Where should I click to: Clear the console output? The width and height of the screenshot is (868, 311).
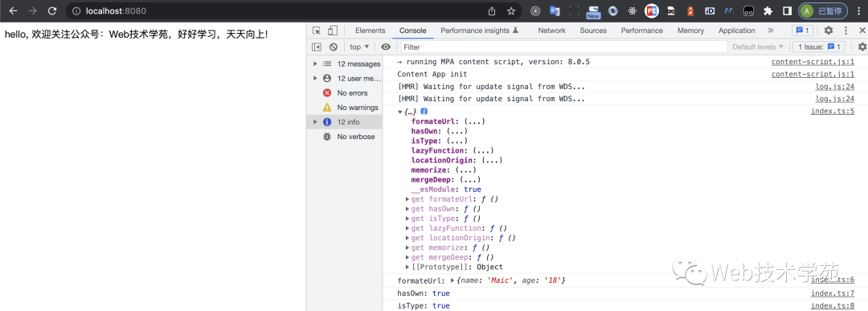(x=334, y=47)
